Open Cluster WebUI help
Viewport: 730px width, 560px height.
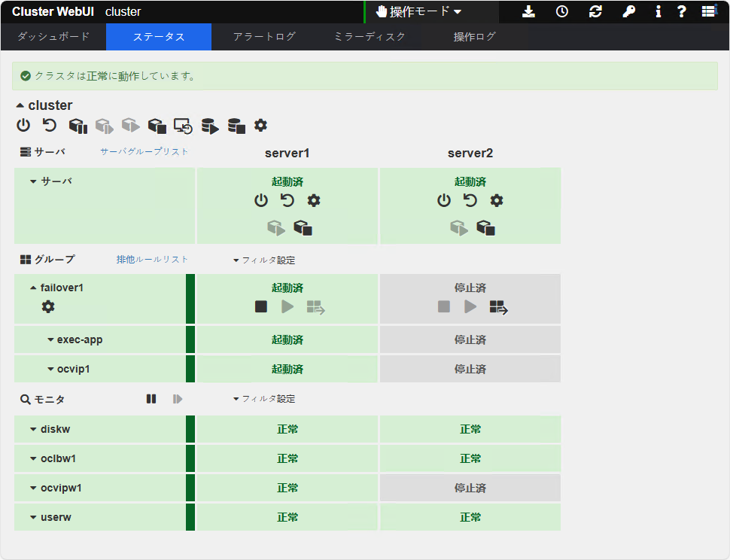click(x=682, y=12)
